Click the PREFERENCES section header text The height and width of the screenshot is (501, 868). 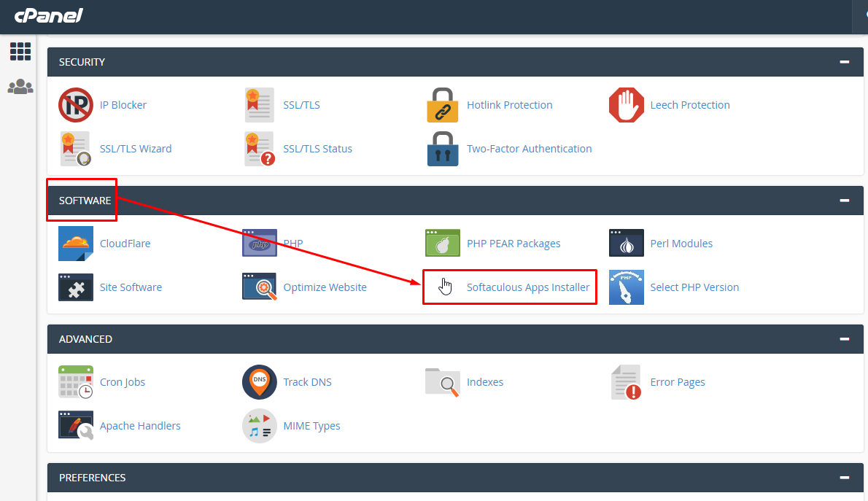click(92, 477)
